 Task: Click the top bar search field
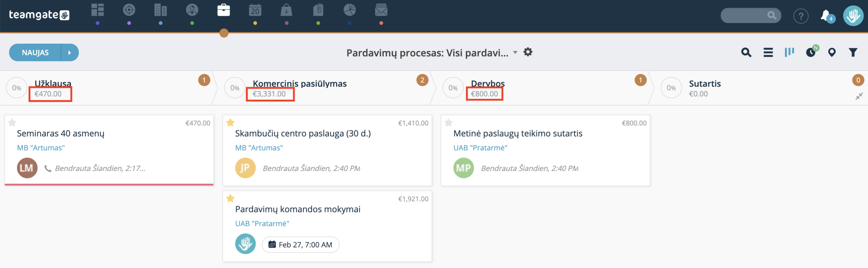pyautogui.click(x=751, y=16)
